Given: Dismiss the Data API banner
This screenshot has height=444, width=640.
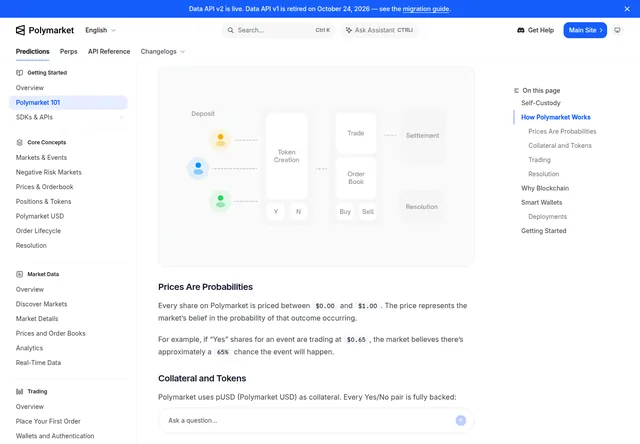Looking at the screenshot, I should click(x=627, y=9).
